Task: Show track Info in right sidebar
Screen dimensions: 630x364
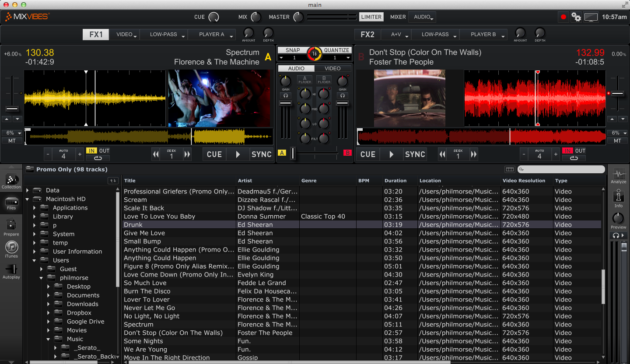Action: [618, 198]
